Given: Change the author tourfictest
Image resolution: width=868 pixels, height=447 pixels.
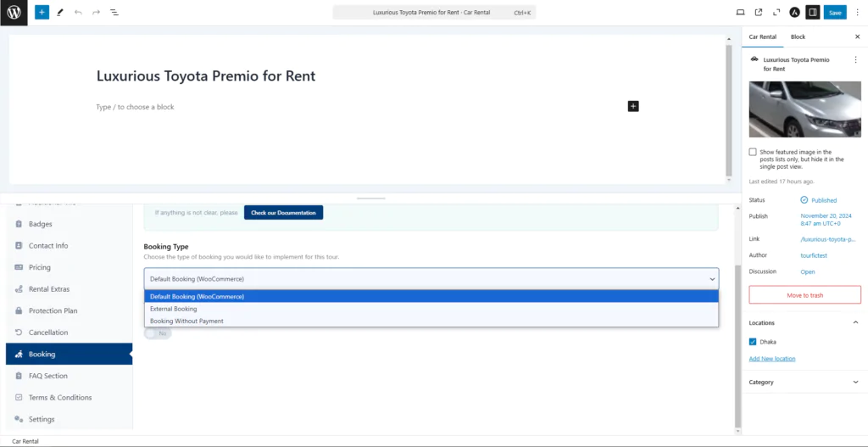Looking at the screenshot, I should coord(815,255).
